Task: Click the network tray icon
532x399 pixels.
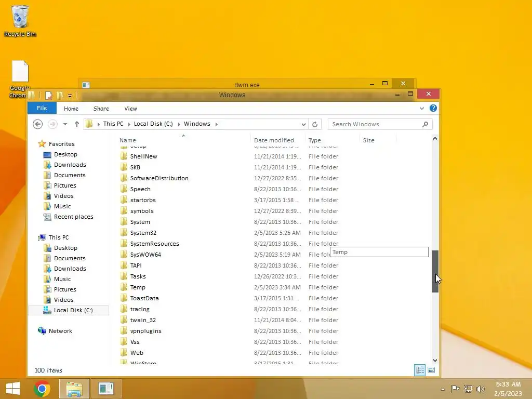Action: [x=468, y=389]
